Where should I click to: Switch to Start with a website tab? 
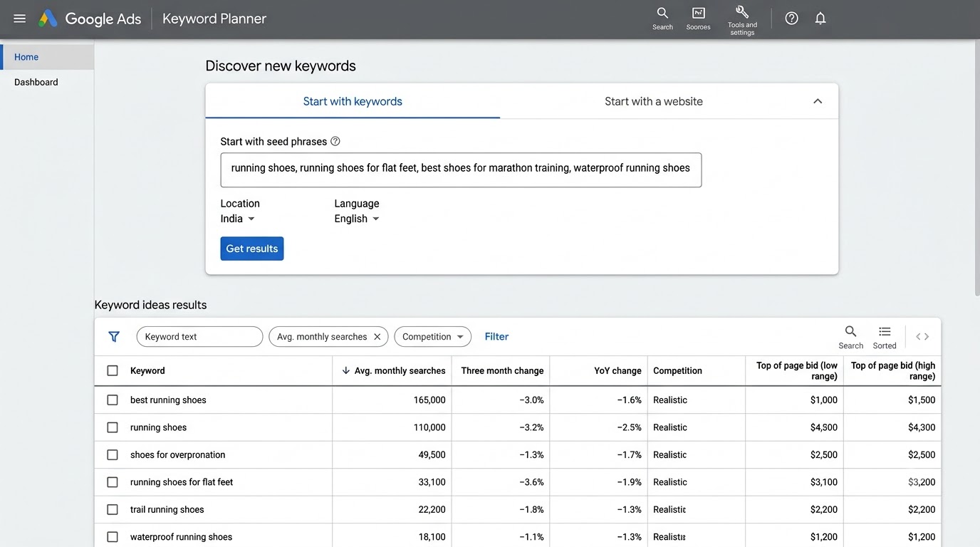pyautogui.click(x=654, y=101)
